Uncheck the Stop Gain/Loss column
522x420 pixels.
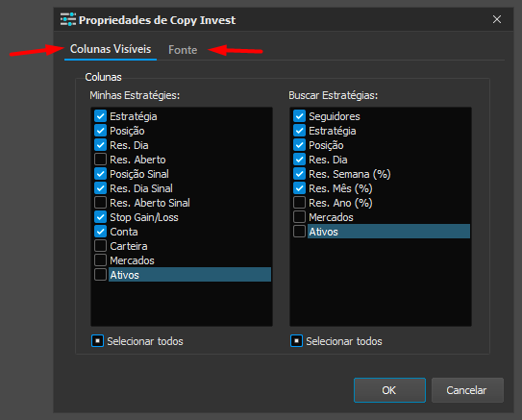click(x=100, y=217)
